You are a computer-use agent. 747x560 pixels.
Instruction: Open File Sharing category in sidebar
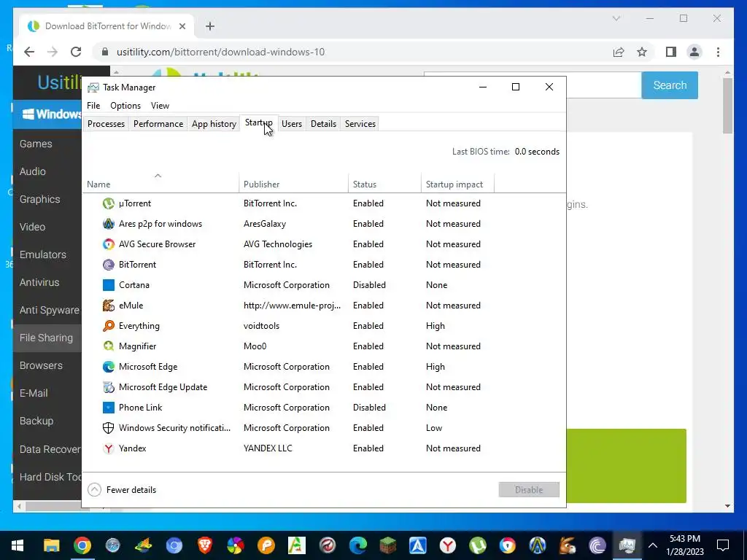[46, 338]
